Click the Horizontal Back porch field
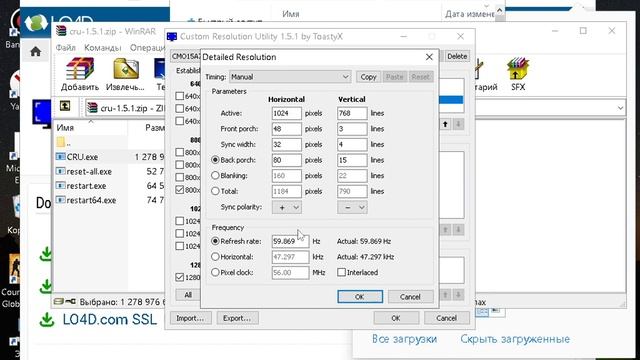This screenshot has width=640, height=360. click(x=287, y=160)
